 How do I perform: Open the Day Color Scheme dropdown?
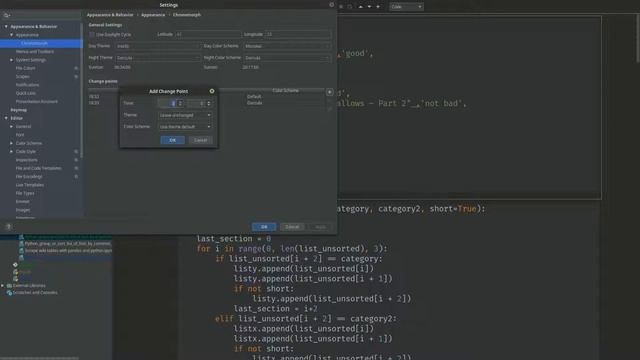pyautogui.click(x=287, y=46)
